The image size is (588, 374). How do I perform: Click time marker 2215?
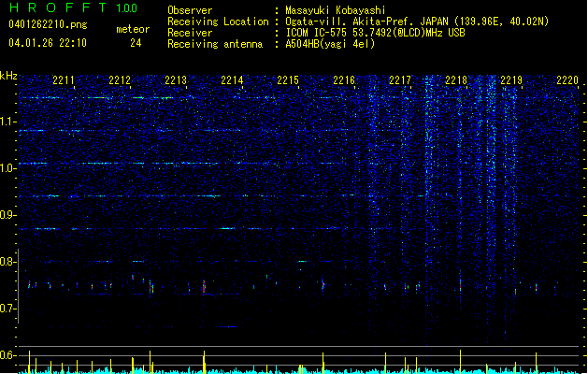click(x=288, y=80)
